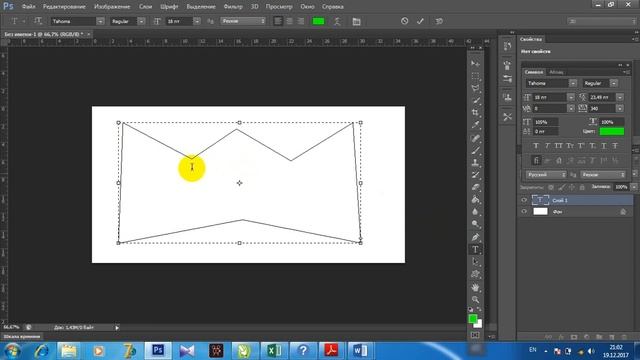Screen dimensions: 640x360
Task: Select the Move tool
Action: point(475,64)
